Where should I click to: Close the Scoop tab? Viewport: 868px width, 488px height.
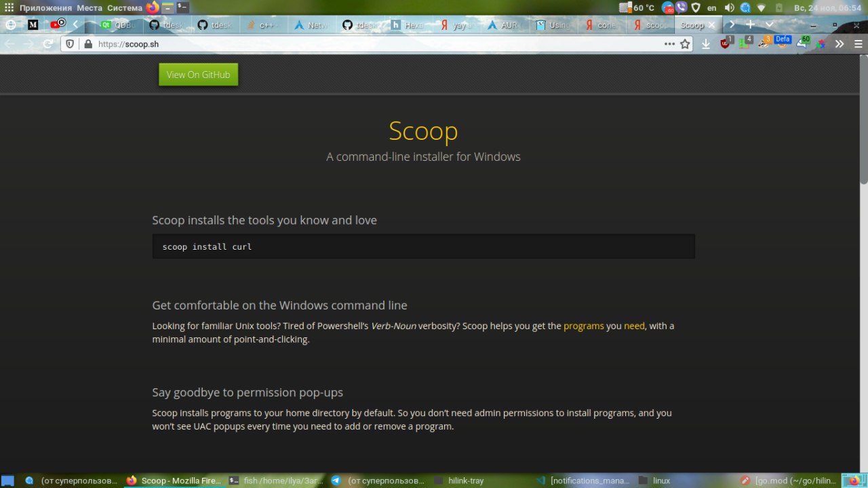point(711,24)
